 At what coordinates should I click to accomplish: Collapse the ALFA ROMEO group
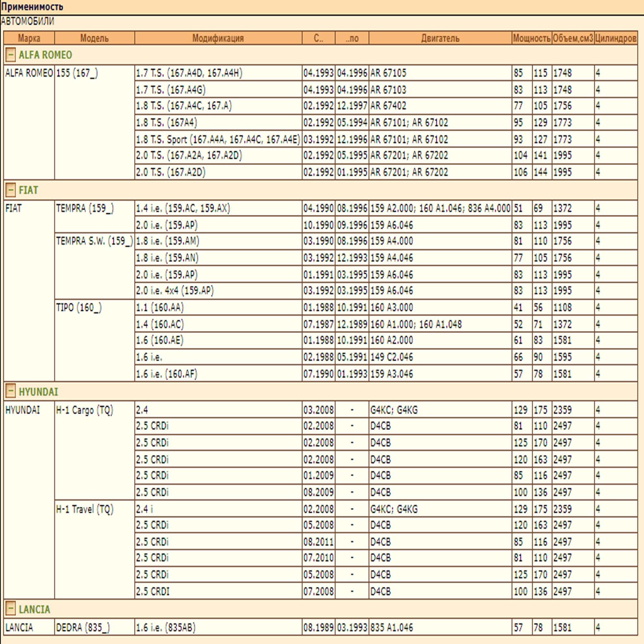(x=10, y=55)
